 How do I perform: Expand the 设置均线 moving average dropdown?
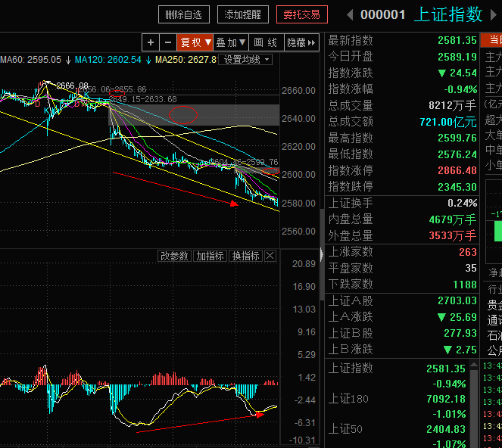tap(246, 59)
